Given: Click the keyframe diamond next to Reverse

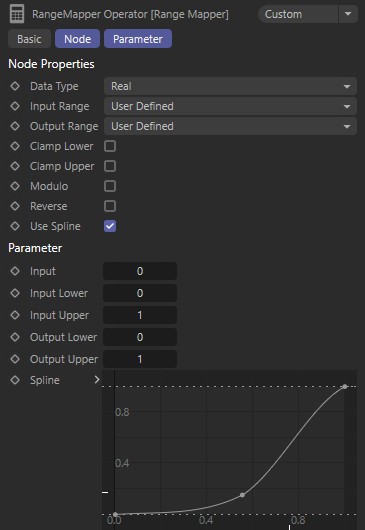Looking at the screenshot, I should coord(15,206).
